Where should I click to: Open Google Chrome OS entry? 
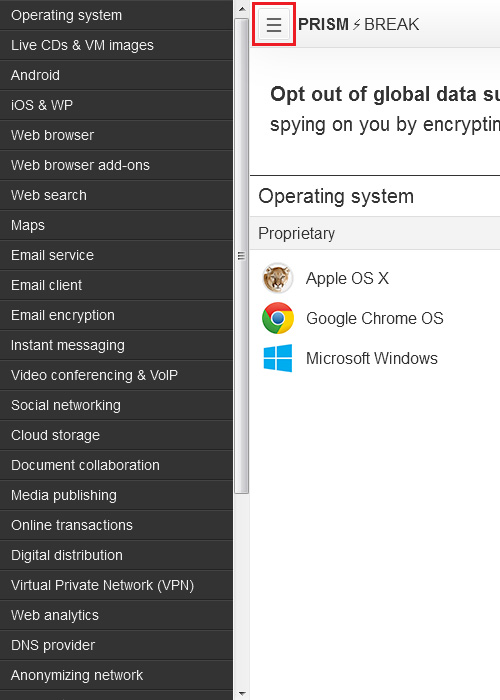[x=375, y=318]
